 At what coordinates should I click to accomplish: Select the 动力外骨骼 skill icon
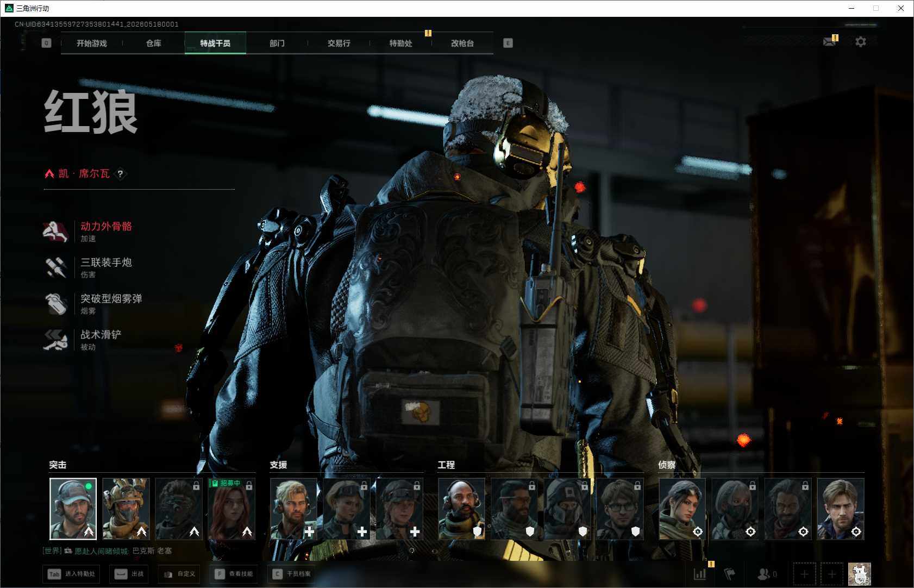(55, 232)
